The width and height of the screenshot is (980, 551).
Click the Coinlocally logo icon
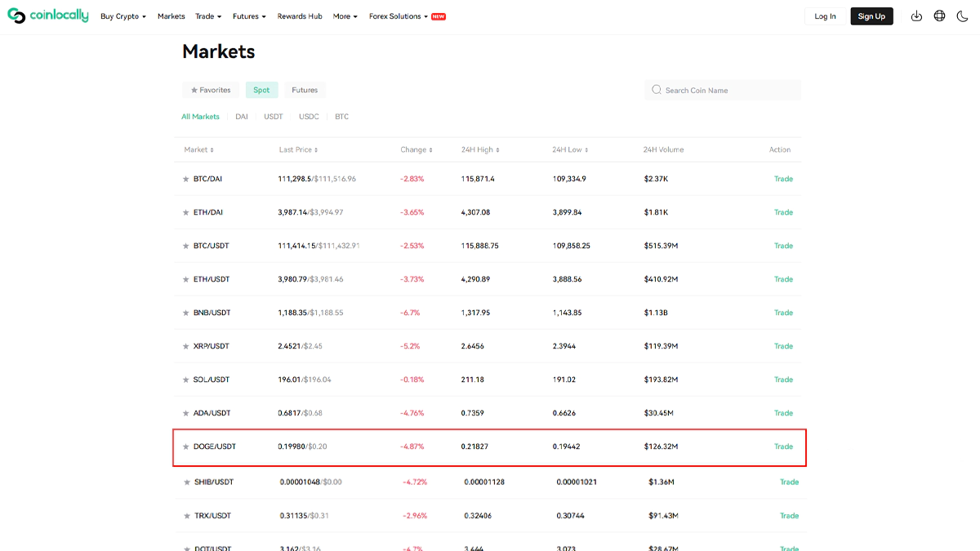(16, 16)
